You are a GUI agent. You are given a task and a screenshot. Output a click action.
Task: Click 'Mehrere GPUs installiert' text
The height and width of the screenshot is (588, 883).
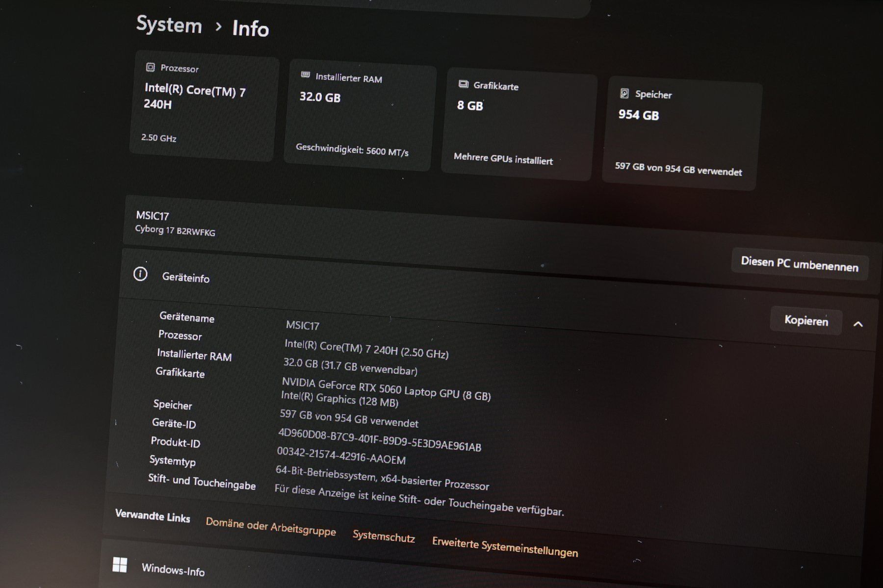tap(503, 159)
